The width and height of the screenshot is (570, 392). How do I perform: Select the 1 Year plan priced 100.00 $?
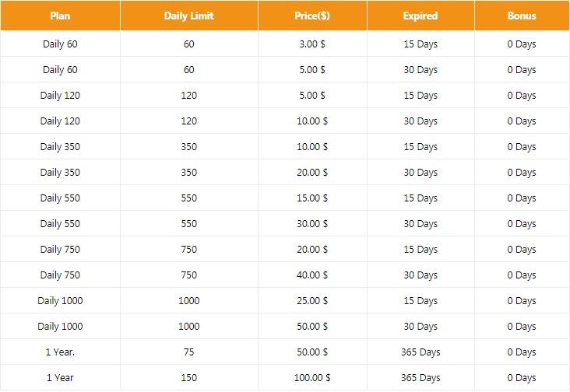pos(60,378)
